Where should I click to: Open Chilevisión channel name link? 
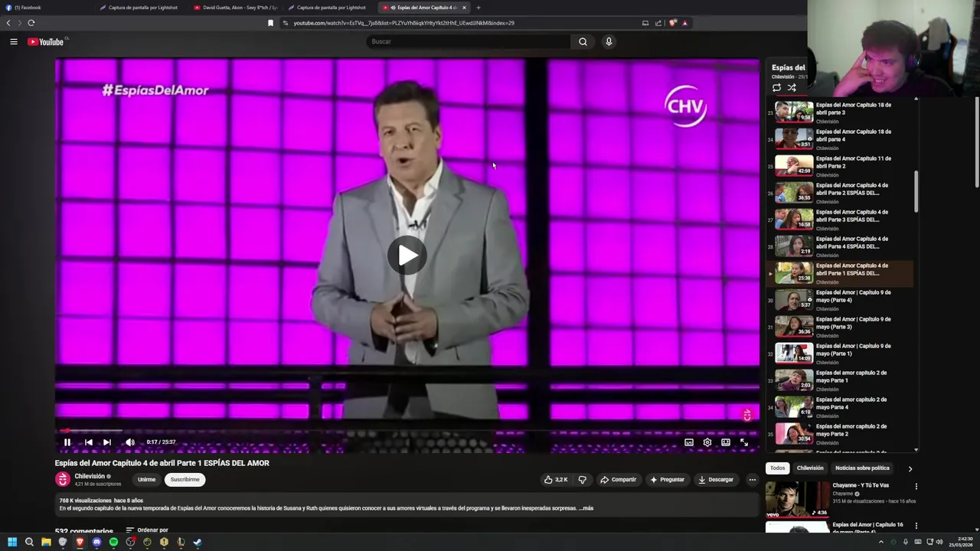tap(90, 476)
